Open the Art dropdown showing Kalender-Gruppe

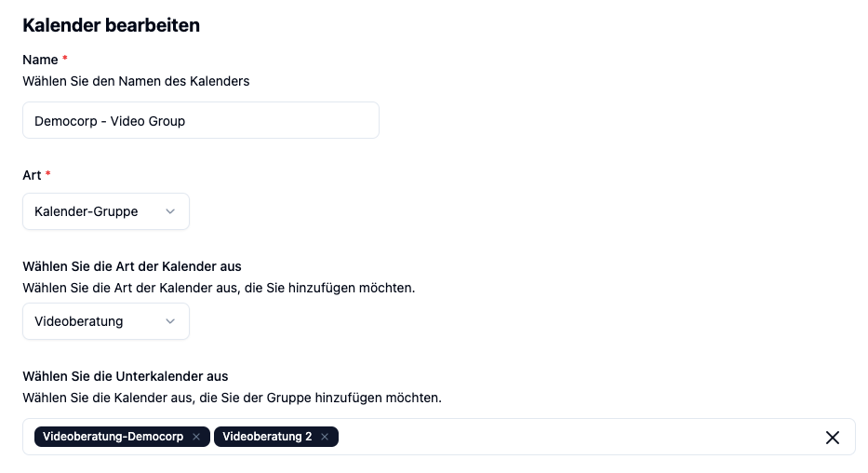pos(106,211)
